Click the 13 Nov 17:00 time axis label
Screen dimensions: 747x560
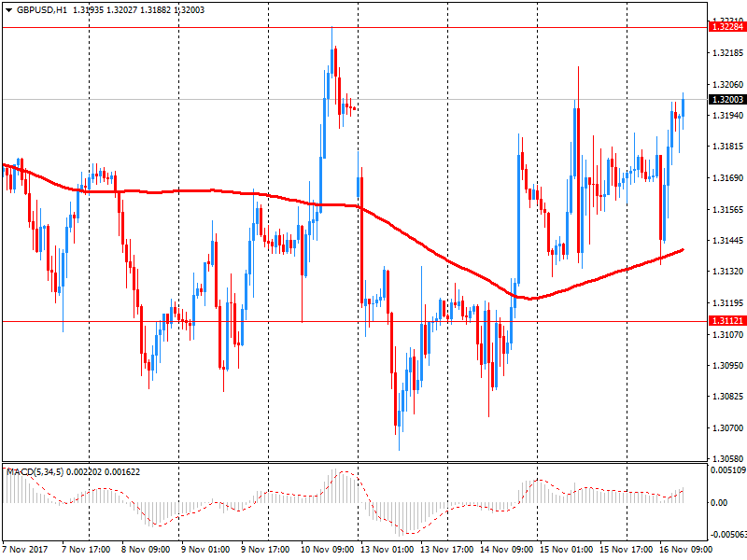tap(447, 550)
